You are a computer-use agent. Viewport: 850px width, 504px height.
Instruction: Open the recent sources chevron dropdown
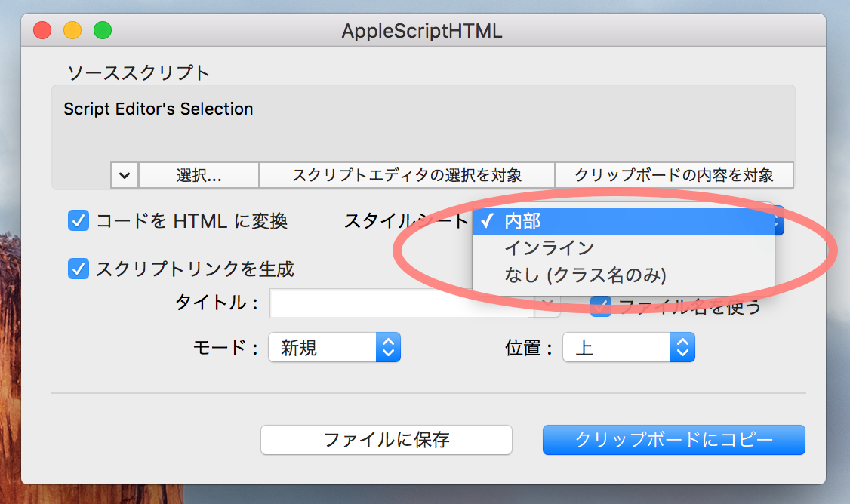(x=125, y=175)
